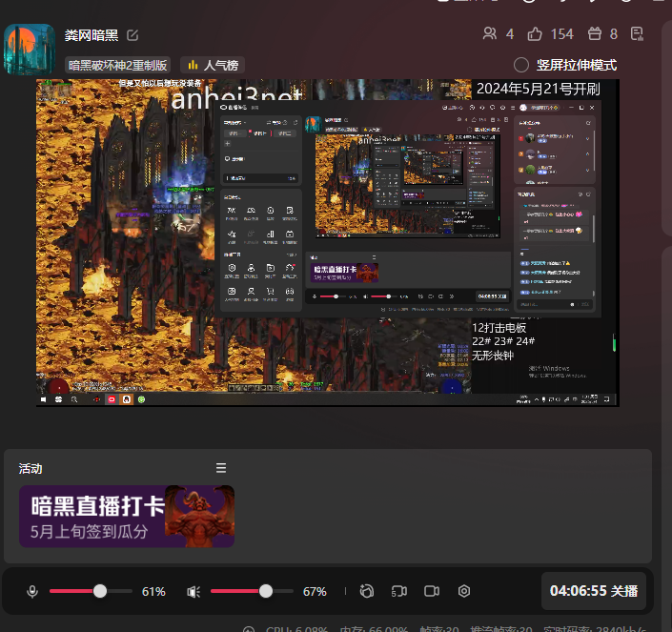This screenshot has height=632, width=672.
Task: Click the 粪网暗黑 title text
Action: (x=92, y=35)
